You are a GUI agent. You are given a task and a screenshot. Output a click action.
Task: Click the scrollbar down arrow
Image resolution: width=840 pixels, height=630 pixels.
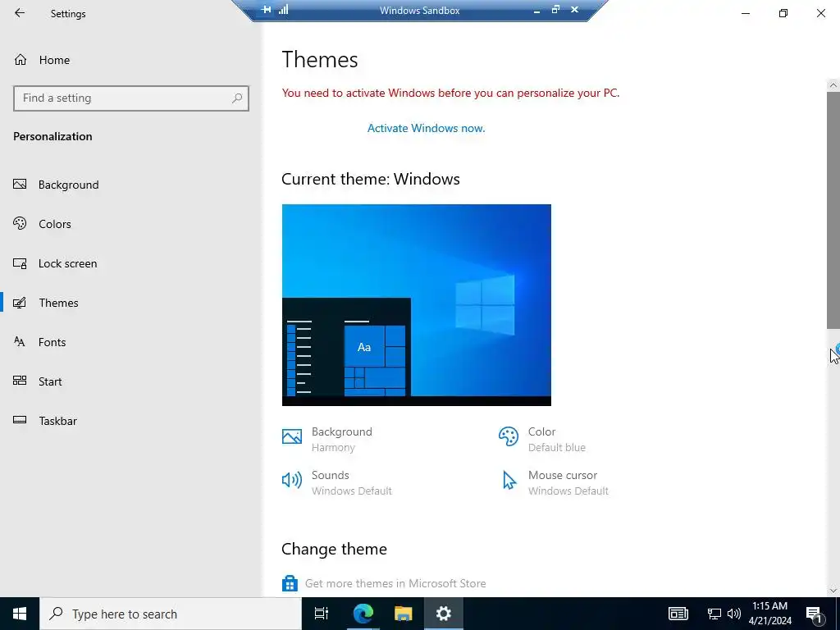tap(833, 591)
